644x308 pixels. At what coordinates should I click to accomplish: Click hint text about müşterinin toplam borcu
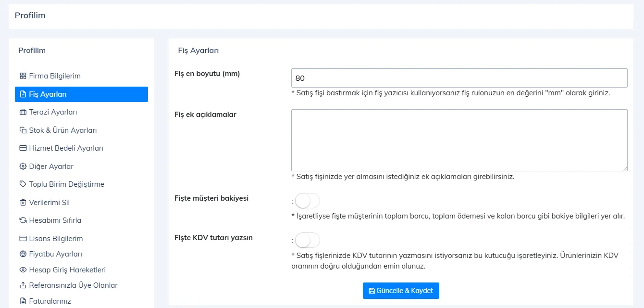458,216
